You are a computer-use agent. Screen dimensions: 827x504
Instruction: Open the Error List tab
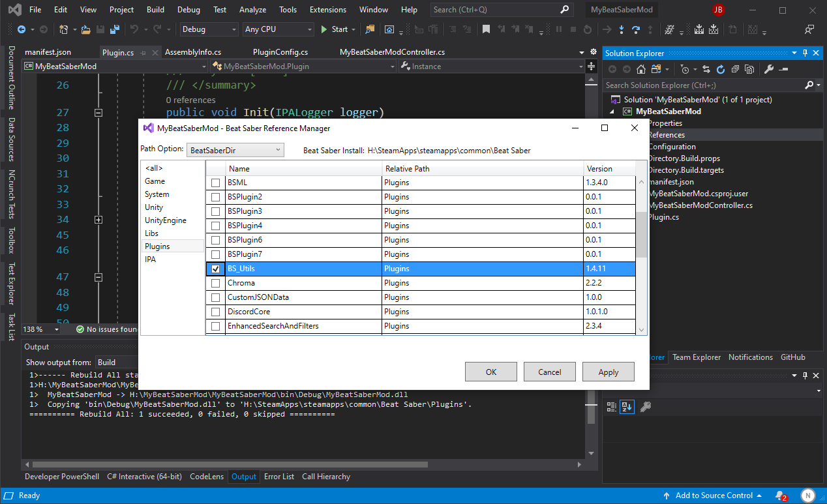(x=279, y=477)
